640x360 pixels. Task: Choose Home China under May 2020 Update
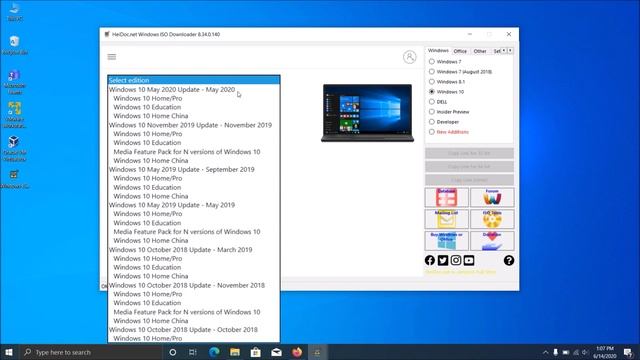click(x=194, y=116)
